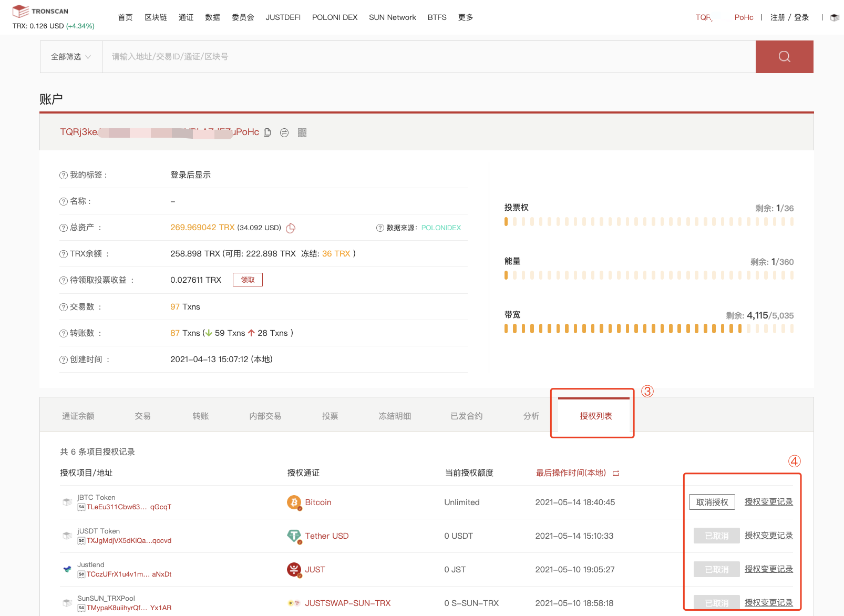This screenshot has height=616, width=844.
Task: Switch to the 转账 tab
Action: pyautogui.click(x=201, y=416)
